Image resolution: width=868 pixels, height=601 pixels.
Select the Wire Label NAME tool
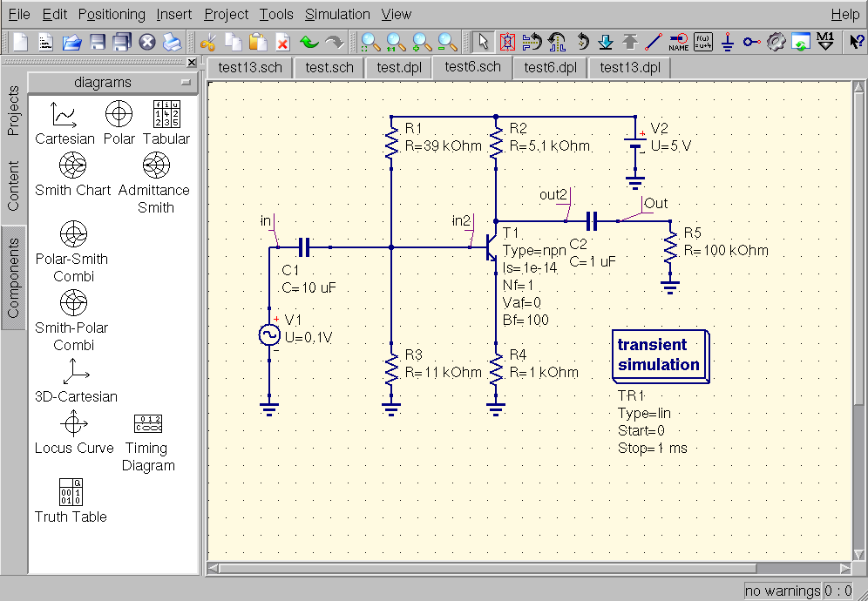pos(678,42)
